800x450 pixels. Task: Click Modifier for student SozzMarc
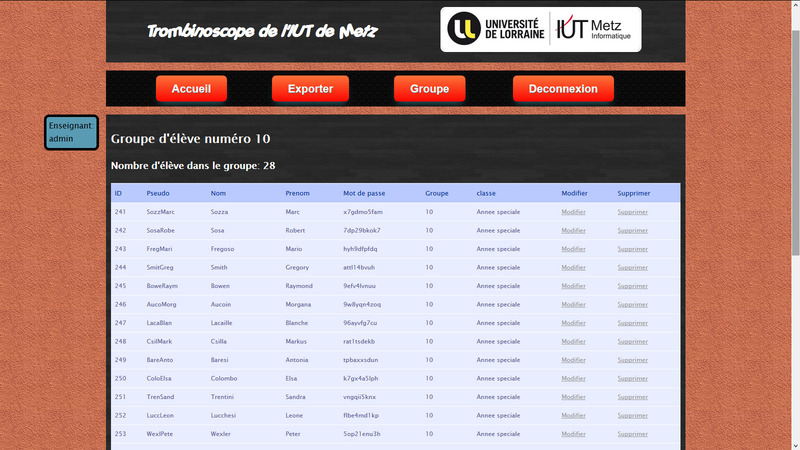tap(573, 212)
